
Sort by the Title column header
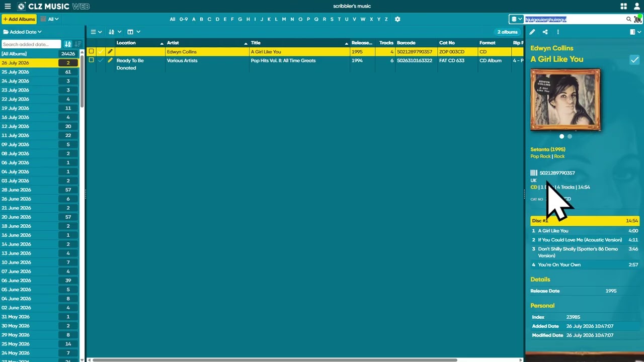pyautogui.click(x=299, y=43)
